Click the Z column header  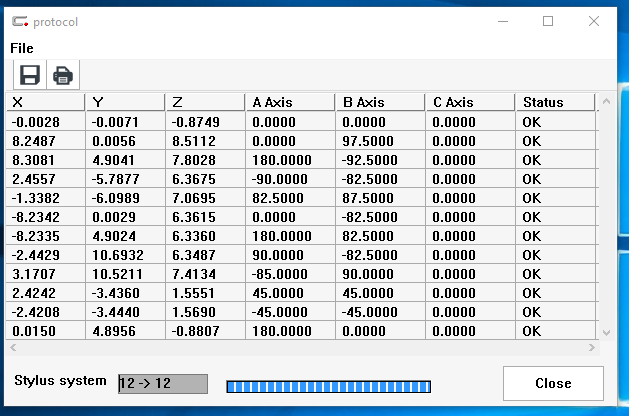[205, 102]
